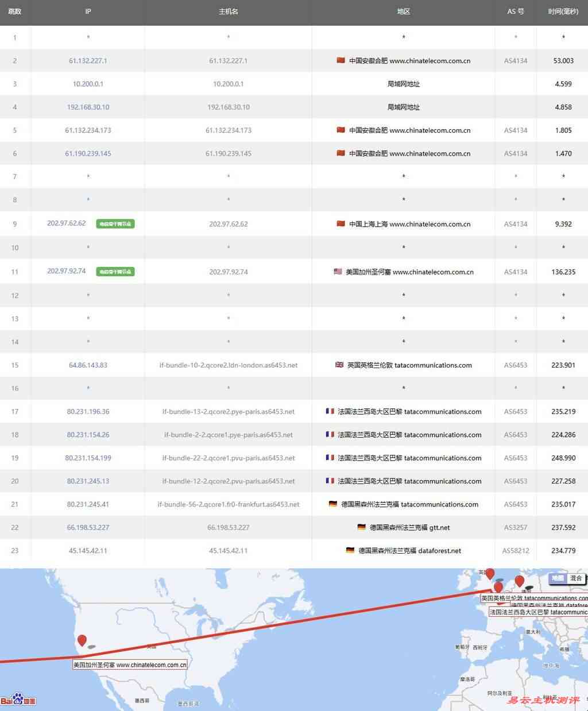Switch map to 地图 view

(x=558, y=578)
